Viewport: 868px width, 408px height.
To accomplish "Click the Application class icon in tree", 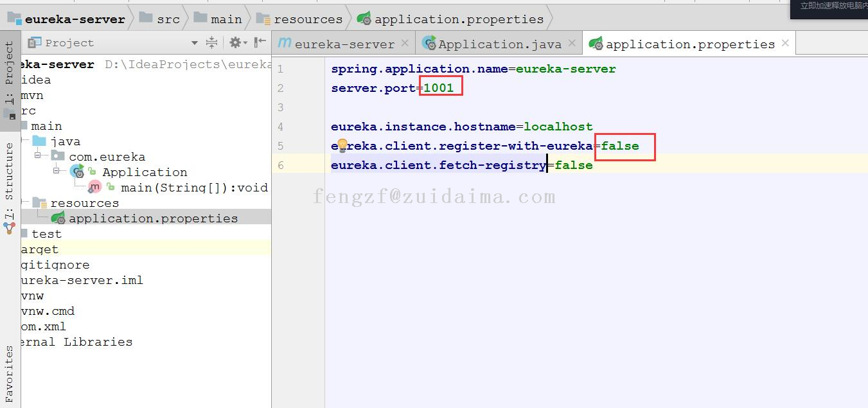I will [77, 172].
